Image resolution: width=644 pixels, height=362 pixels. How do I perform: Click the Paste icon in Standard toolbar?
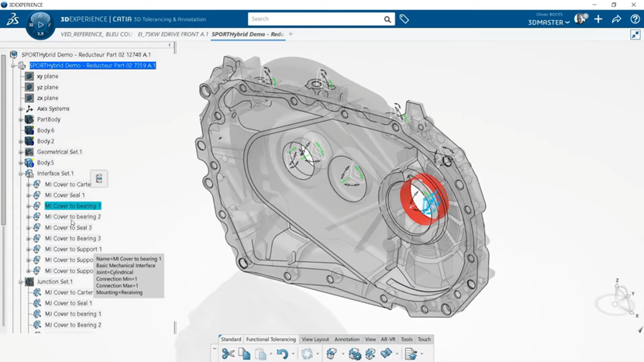(x=260, y=353)
